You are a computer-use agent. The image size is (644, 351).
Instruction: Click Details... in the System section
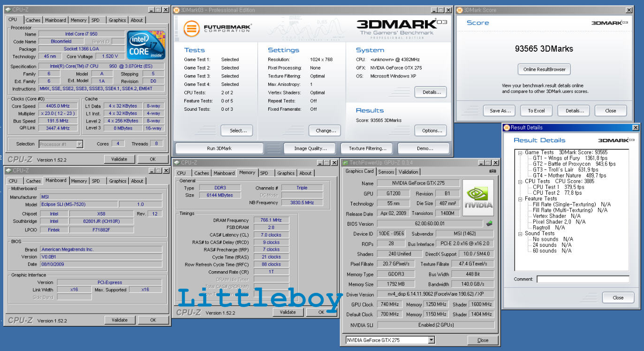click(431, 92)
